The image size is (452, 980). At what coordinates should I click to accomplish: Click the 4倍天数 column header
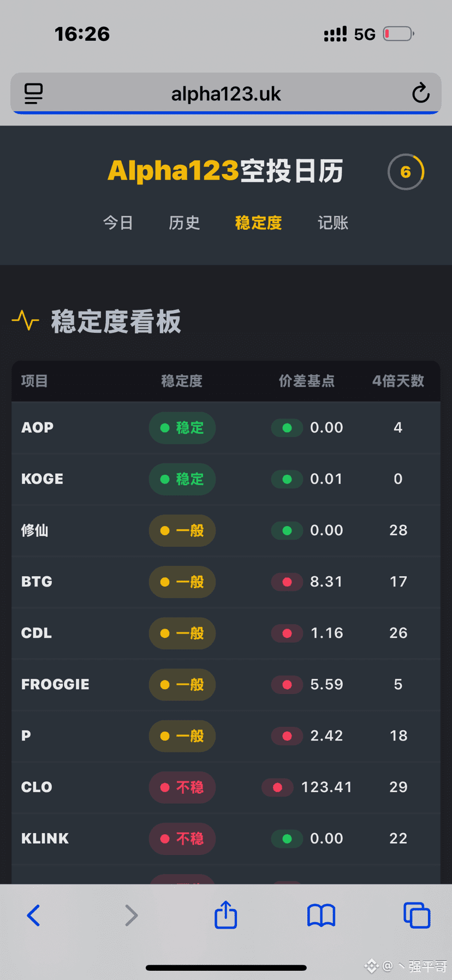coord(398,381)
